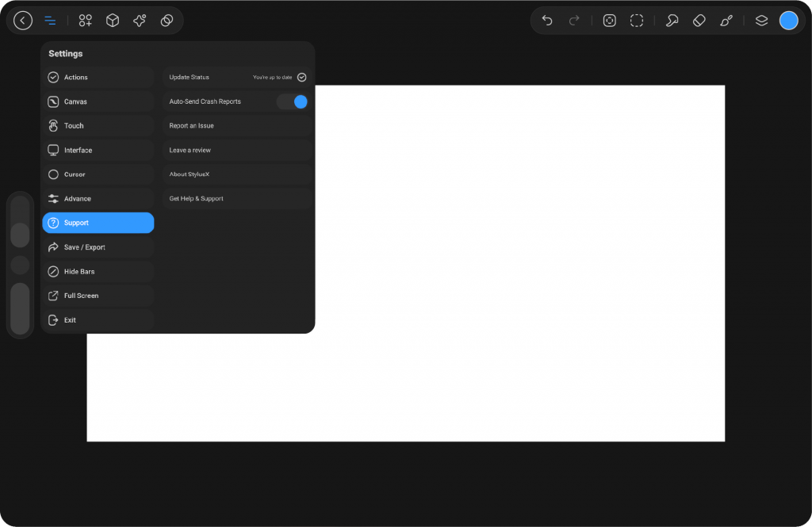Open the Canvas settings category
Screen dimensions: 812x527
(98, 101)
